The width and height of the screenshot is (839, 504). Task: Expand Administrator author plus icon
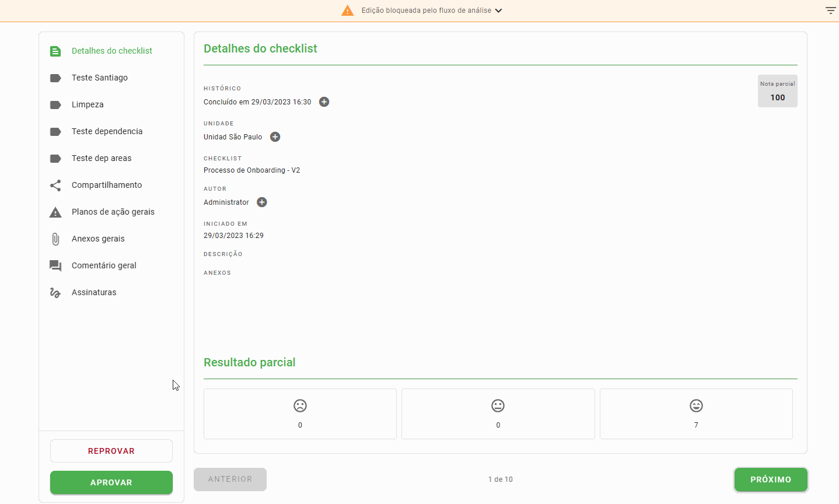pyautogui.click(x=262, y=202)
